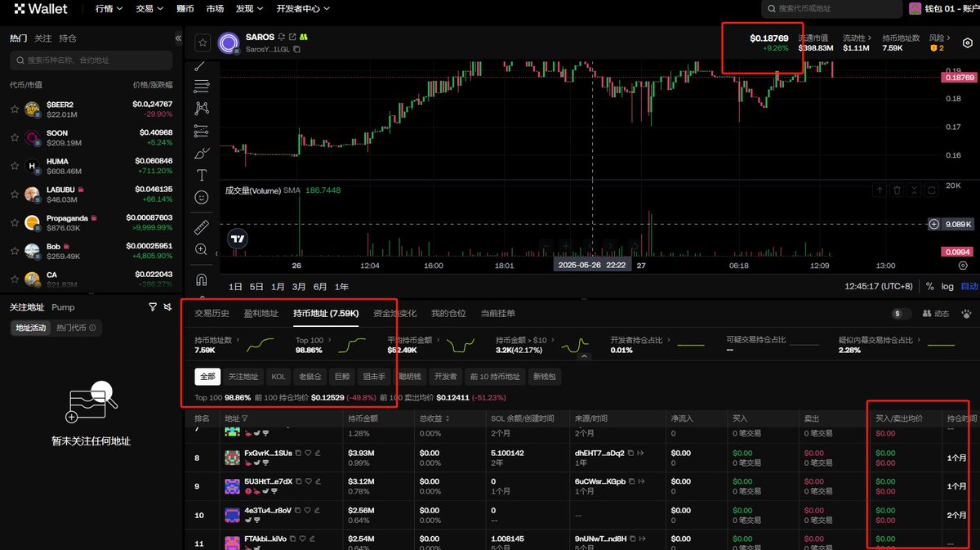Switch to the 资金池变化 tab
The width and height of the screenshot is (980, 550).
[x=395, y=313]
